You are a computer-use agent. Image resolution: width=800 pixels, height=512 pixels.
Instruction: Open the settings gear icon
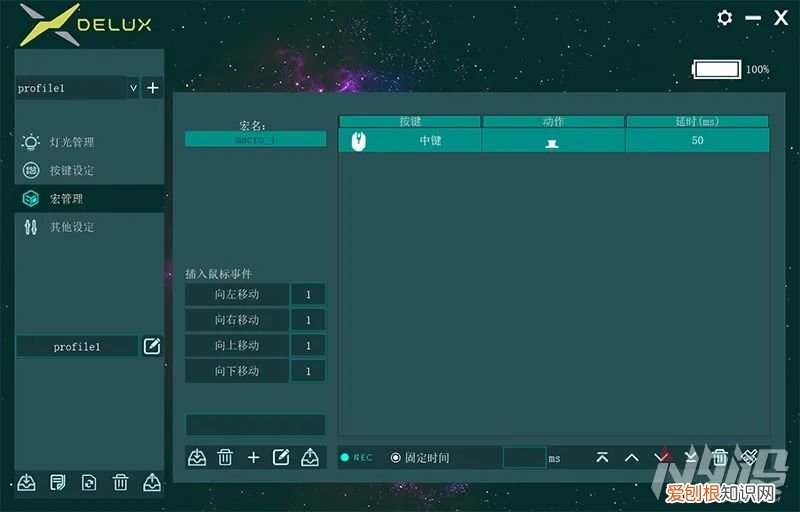(724, 18)
